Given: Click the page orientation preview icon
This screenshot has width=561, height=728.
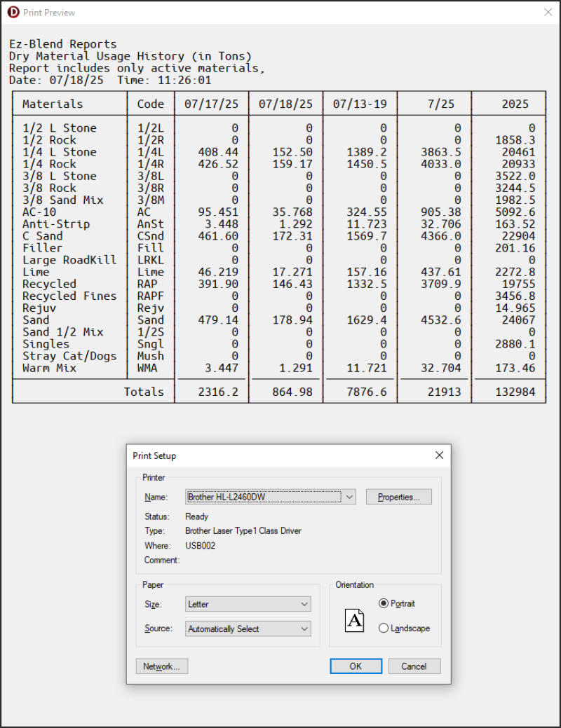Looking at the screenshot, I should (x=354, y=620).
